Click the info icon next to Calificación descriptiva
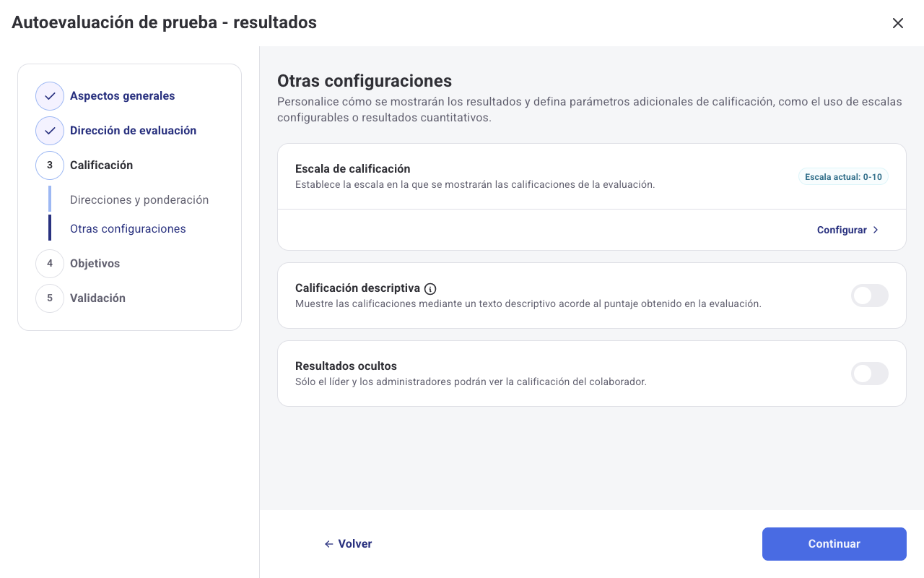The height and width of the screenshot is (578, 924). pos(430,289)
